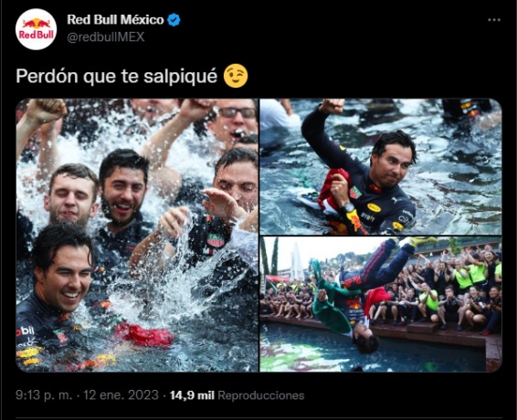The width and height of the screenshot is (517, 420).
Task: Click the tweet text Perdón que te salpiqué
Action: pyautogui.click(x=117, y=76)
